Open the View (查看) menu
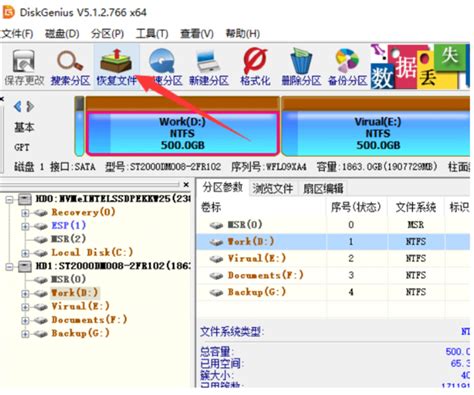The height and width of the screenshot is (395, 474). pos(197,33)
